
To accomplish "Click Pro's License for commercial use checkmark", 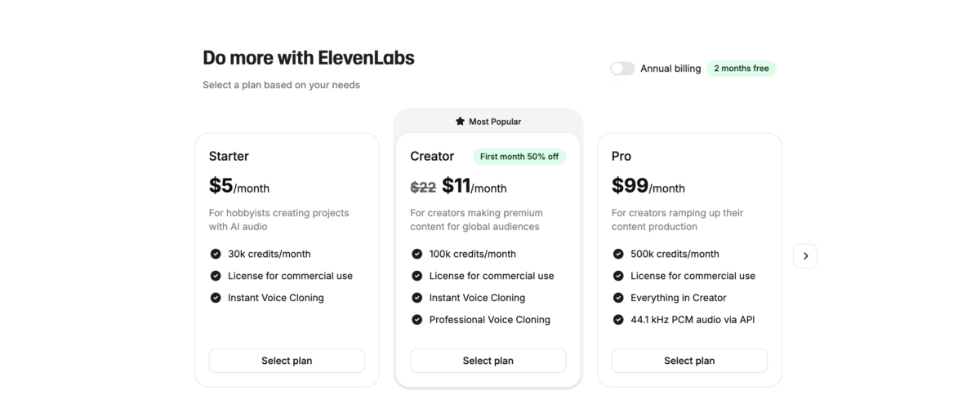I will click(x=618, y=276).
